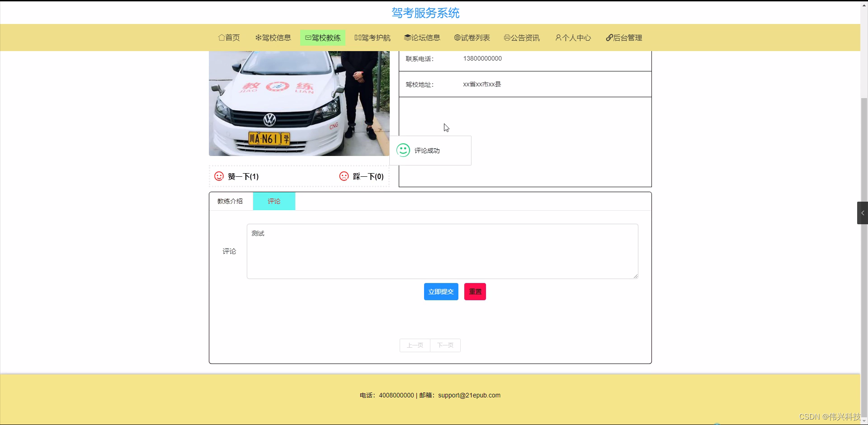Click the person icon next to 个人中心
This screenshot has width=868, height=425.
(x=559, y=38)
